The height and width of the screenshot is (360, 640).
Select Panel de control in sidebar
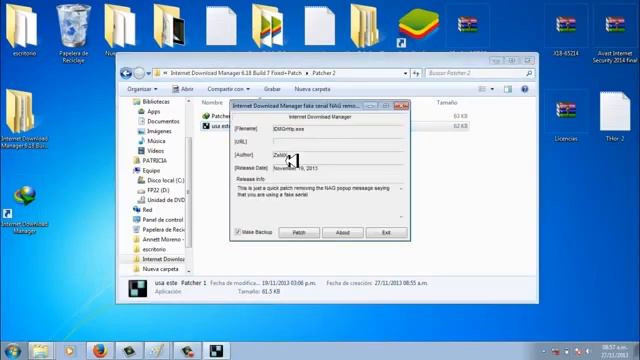point(158,220)
